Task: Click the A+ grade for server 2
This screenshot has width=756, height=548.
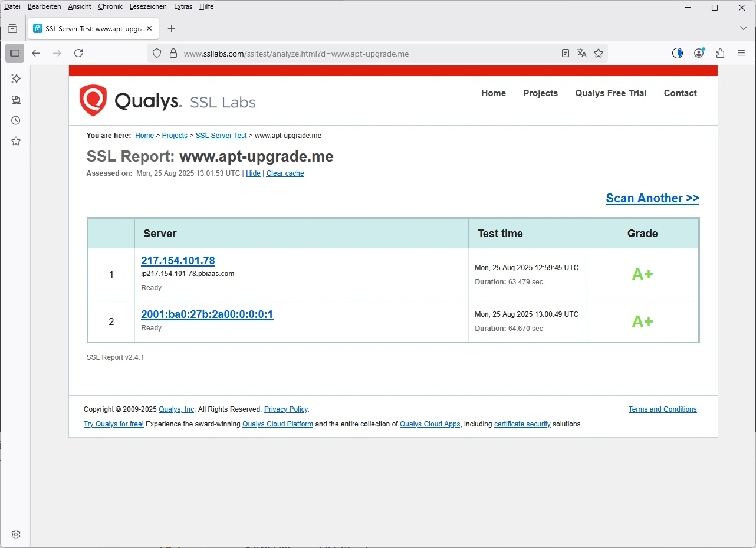Action: tap(642, 321)
